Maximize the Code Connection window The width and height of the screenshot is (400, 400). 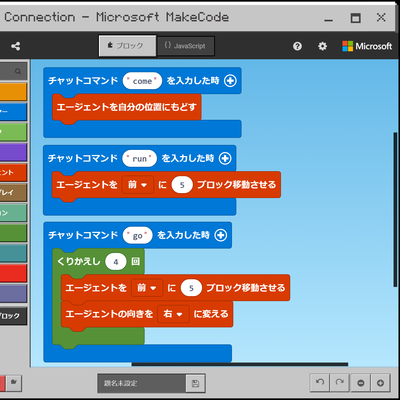(355, 18)
